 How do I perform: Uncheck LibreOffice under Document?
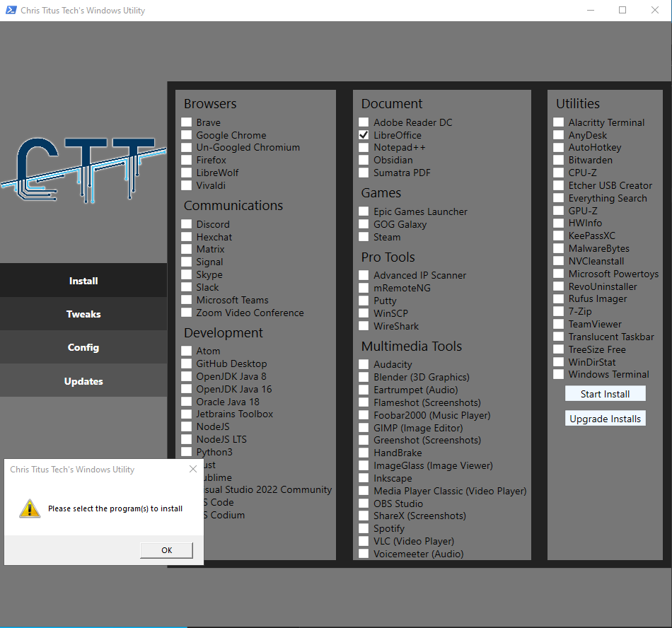[x=364, y=134]
